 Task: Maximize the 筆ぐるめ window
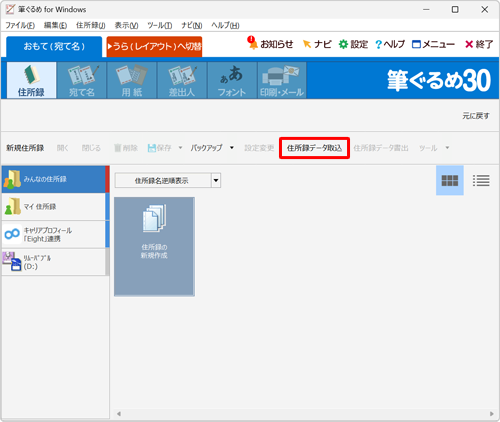455,9
